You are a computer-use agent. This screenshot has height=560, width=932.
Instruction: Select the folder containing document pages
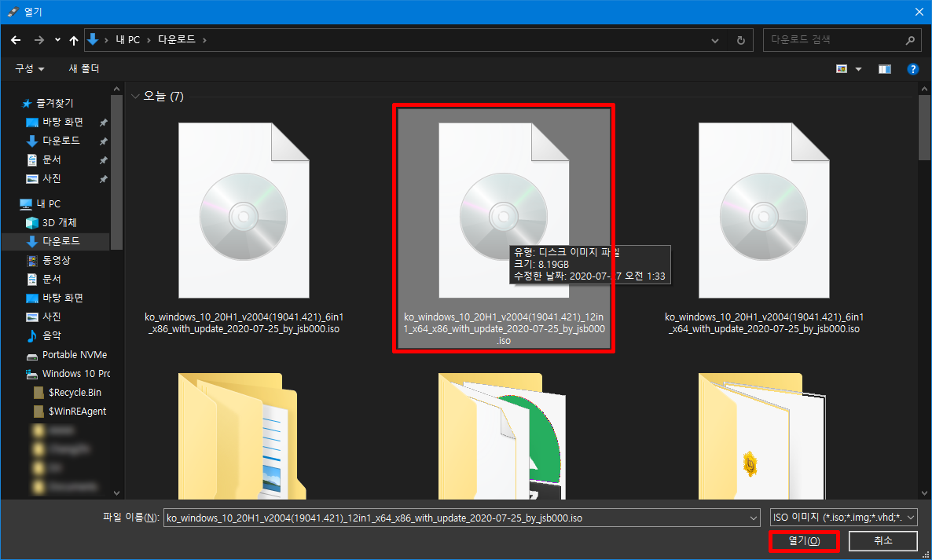pos(244,436)
